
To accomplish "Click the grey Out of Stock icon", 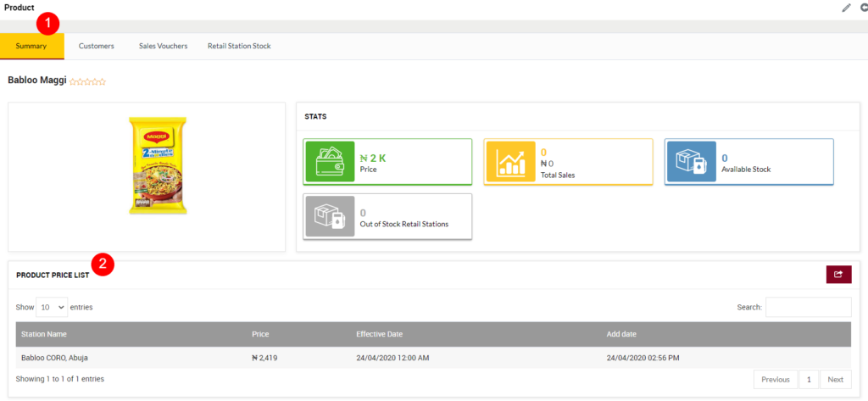I will 329,216.
